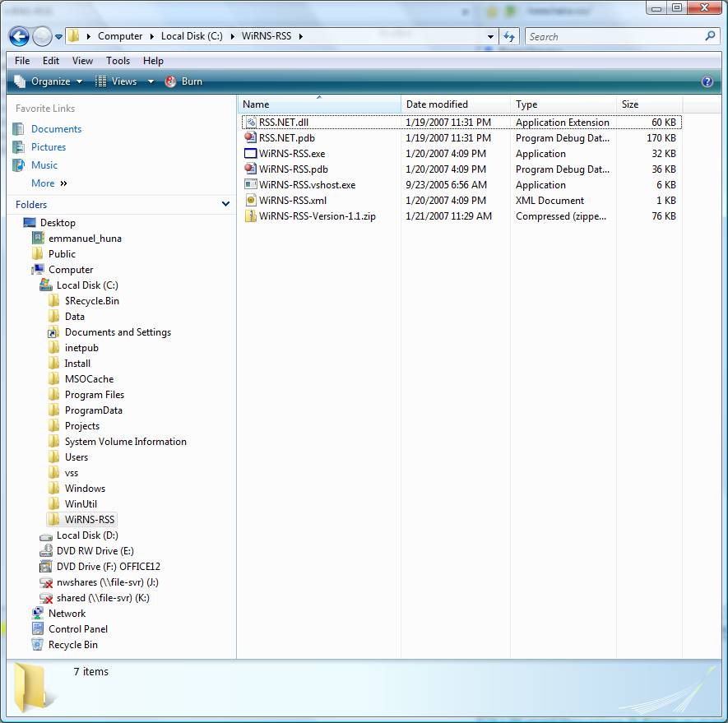Open Music favorite link
Viewport: 728px width, 723px height.
pyautogui.click(x=44, y=165)
